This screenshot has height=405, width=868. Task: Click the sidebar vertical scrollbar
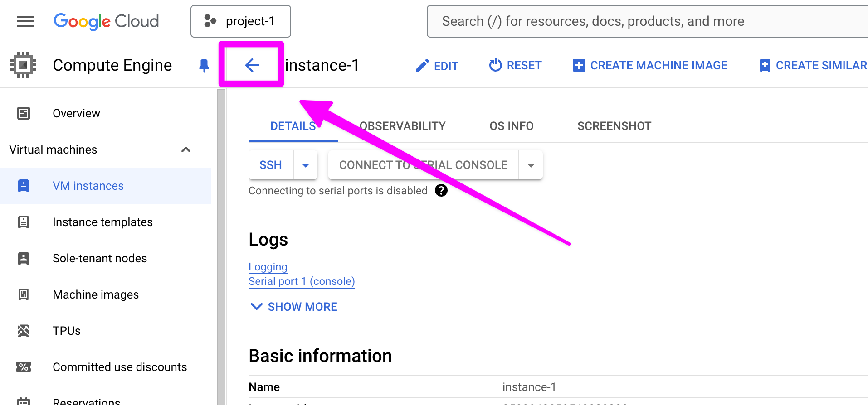tap(221, 247)
